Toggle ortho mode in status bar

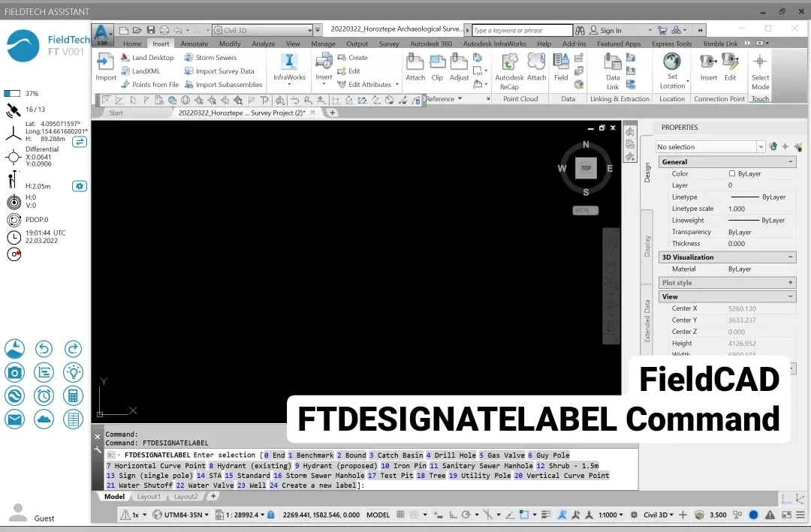[453, 515]
